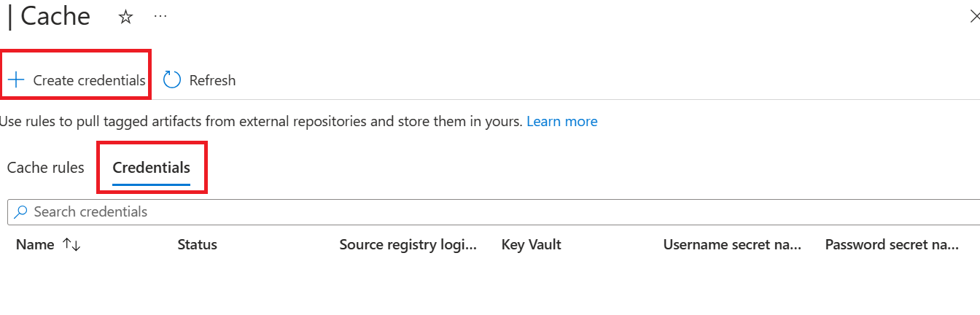Click the sort arrows next to Name
This screenshot has width=980, height=315.
click(71, 245)
